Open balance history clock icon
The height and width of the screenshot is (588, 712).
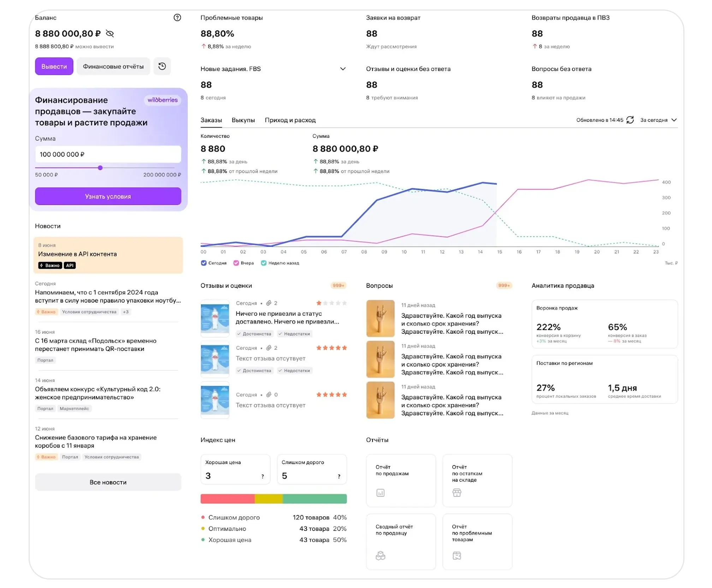162,66
